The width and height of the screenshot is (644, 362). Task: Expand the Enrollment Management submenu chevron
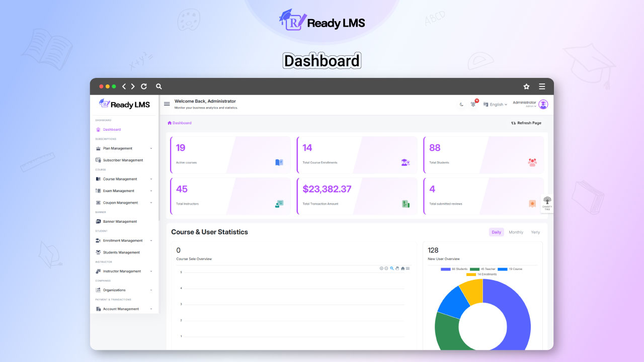151,241
